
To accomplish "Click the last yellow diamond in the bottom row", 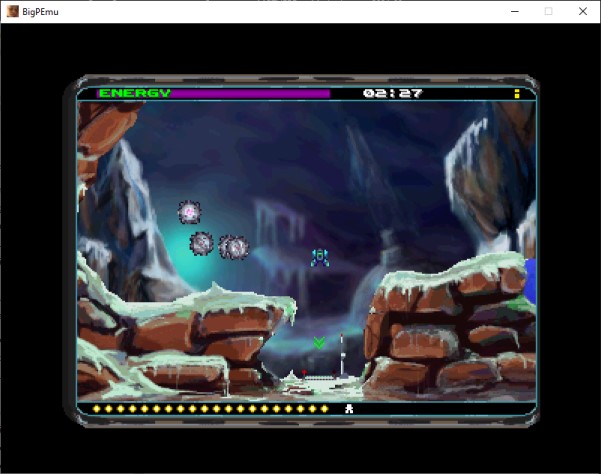I will [x=324, y=408].
